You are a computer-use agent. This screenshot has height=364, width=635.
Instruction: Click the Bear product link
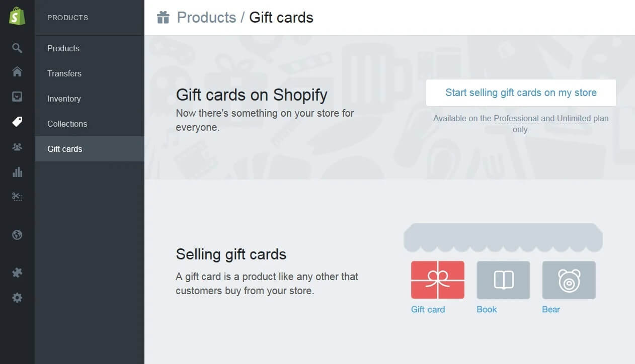pyautogui.click(x=551, y=309)
